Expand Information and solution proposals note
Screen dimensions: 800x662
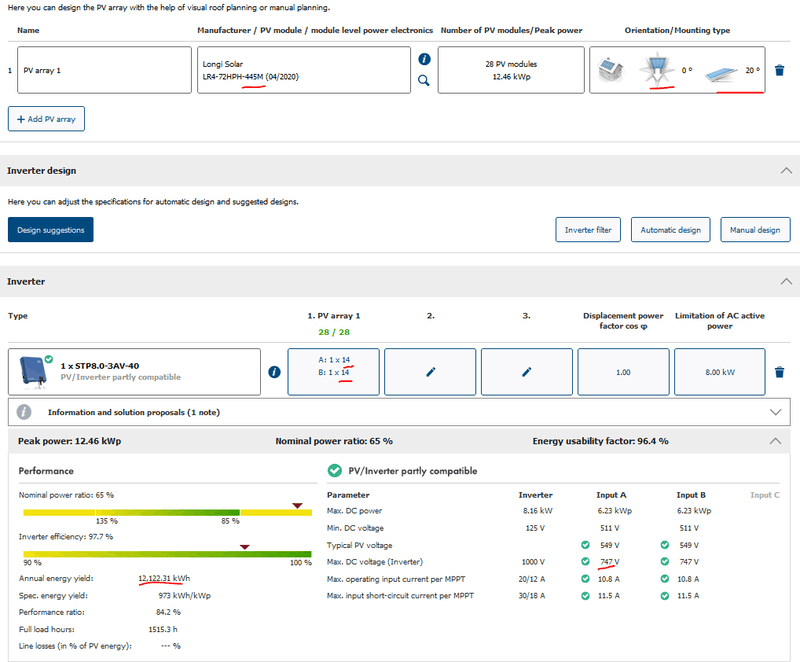point(775,412)
